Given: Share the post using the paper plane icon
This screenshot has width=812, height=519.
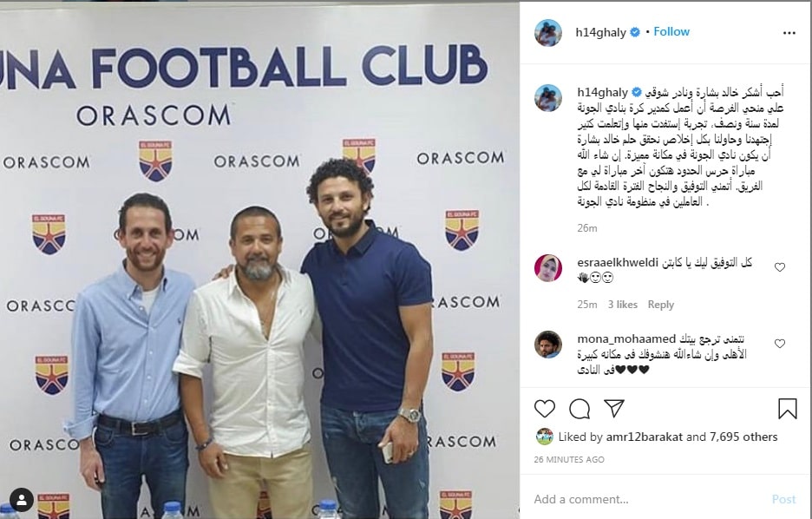Looking at the screenshot, I should pyautogui.click(x=614, y=408).
